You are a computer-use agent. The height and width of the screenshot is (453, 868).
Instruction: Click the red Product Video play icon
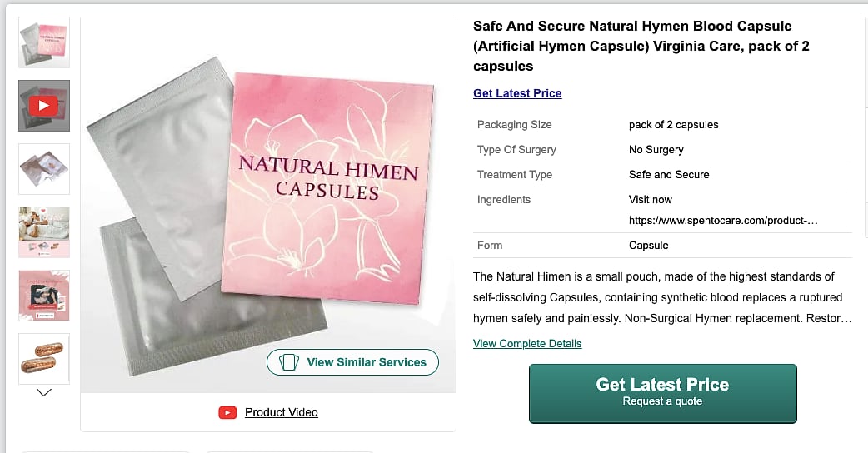point(227,412)
